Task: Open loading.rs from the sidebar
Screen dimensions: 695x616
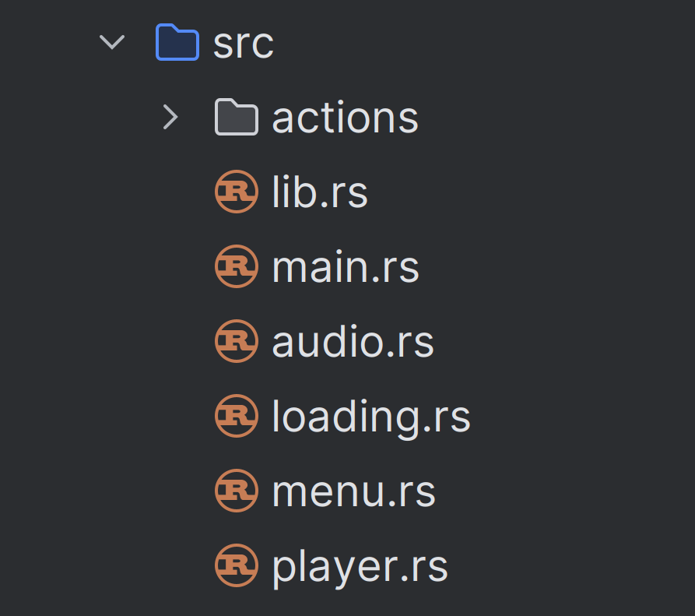Action: click(x=370, y=416)
